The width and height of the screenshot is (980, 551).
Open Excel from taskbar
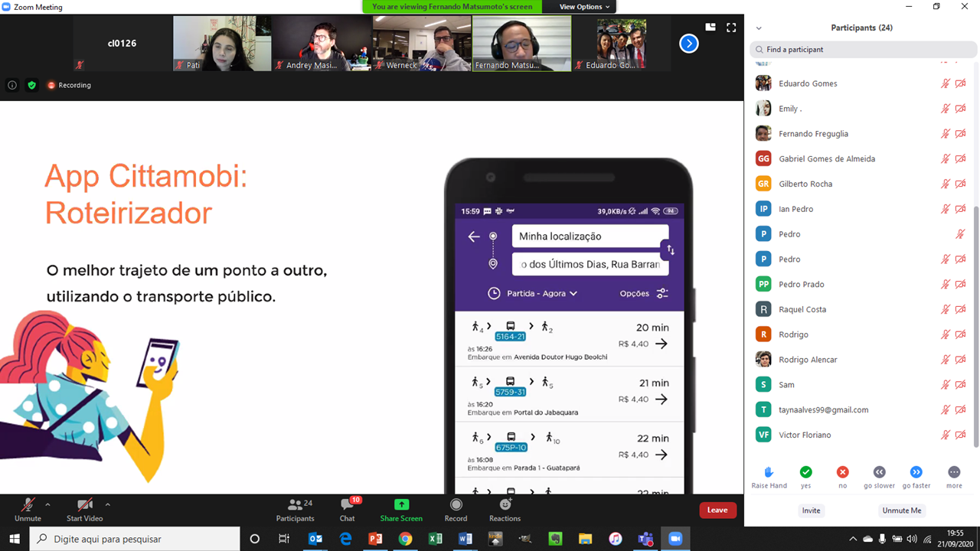tap(435, 539)
